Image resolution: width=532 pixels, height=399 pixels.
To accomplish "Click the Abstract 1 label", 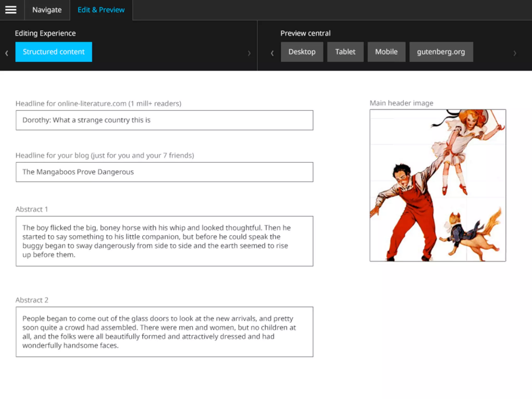I will click(x=32, y=209).
